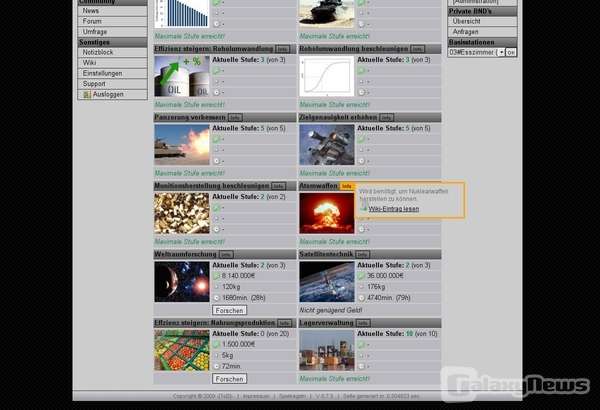Click info button beside Lagerverwaltung

(x=365, y=324)
